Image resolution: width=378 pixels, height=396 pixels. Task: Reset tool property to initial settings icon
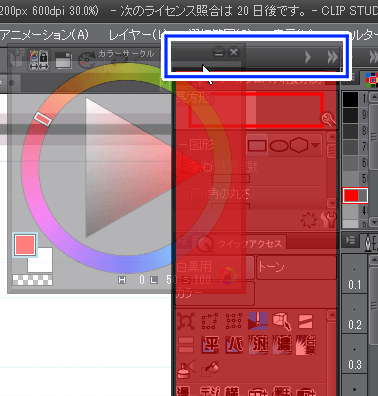(x=308, y=220)
